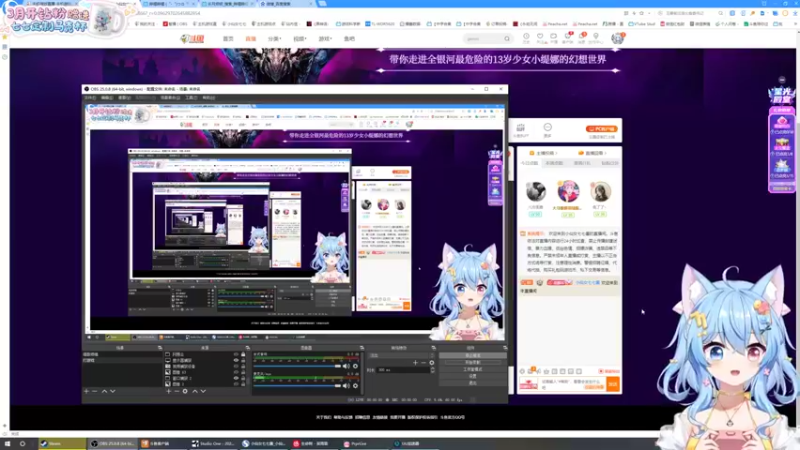Go to 首页 in site navigation
The width and height of the screenshot is (800, 450).
tap(228, 39)
